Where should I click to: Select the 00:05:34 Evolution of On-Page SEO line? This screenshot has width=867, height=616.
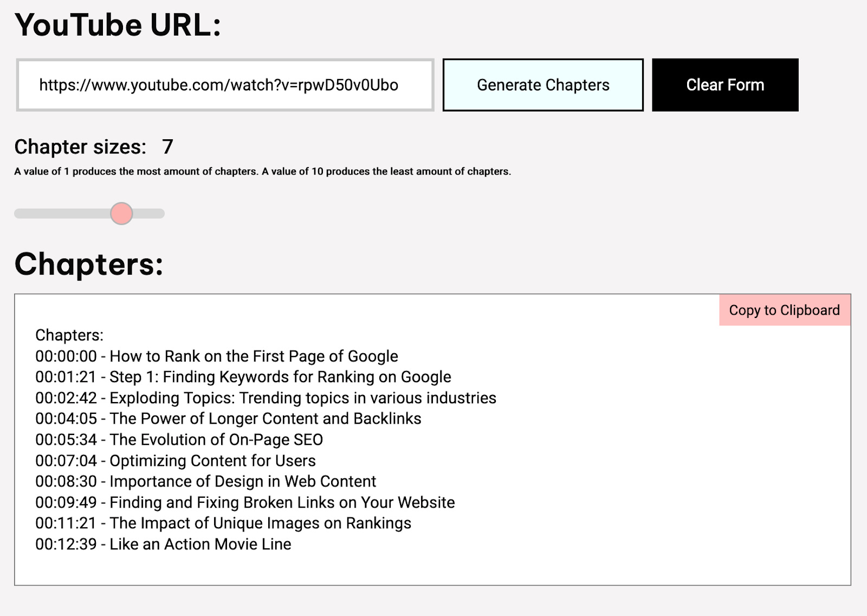pyautogui.click(x=179, y=439)
